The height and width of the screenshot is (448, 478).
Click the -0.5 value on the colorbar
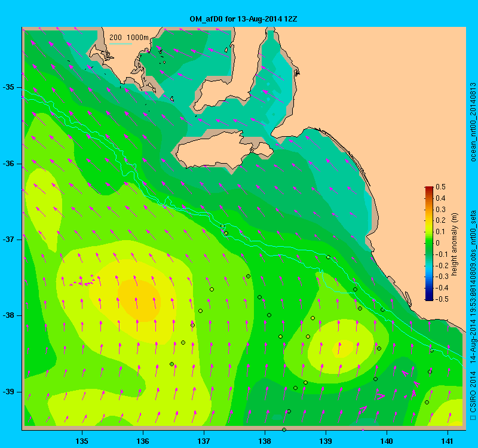tap(441, 299)
